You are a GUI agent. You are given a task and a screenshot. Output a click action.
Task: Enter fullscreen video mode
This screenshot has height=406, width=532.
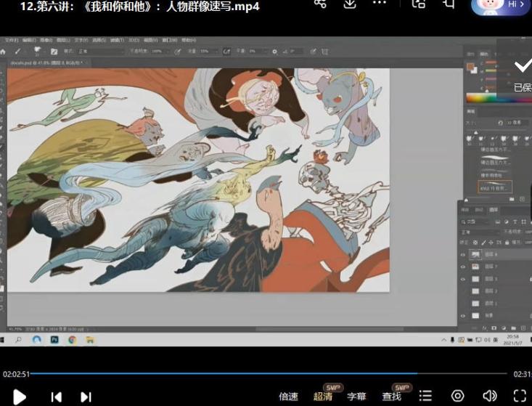point(520,396)
